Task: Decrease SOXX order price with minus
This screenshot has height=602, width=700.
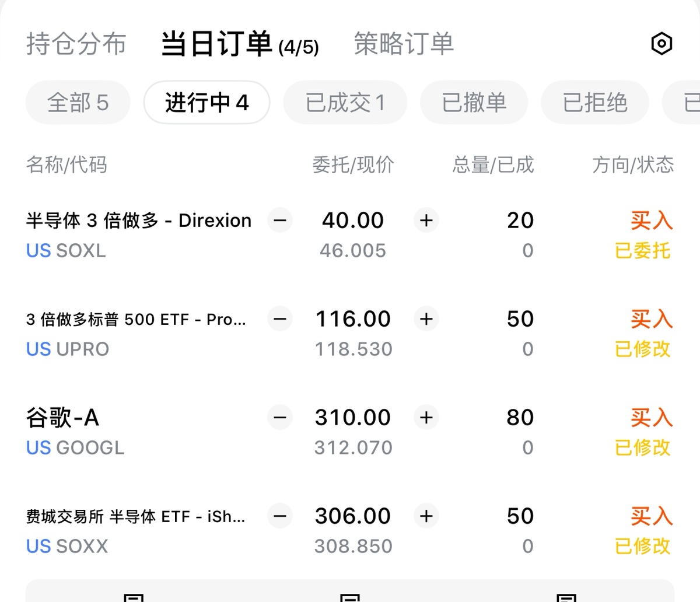Action: tap(280, 516)
